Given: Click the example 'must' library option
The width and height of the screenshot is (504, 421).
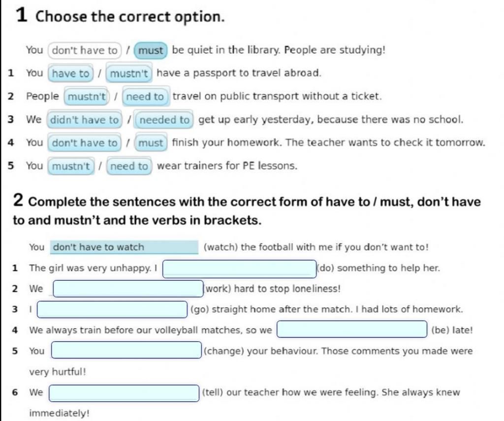Looking at the screenshot, I should [x=151, y=51].
